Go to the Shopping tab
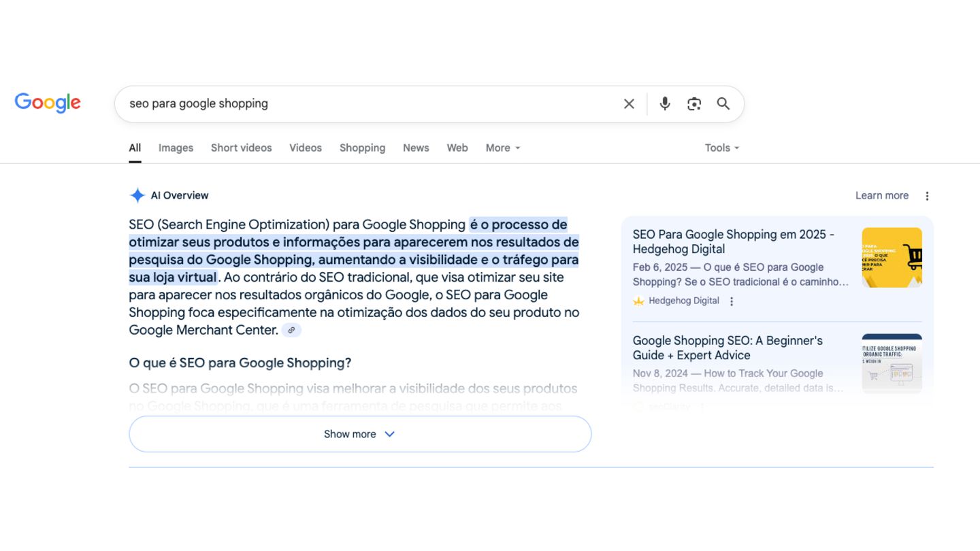 tap(362, 148)
